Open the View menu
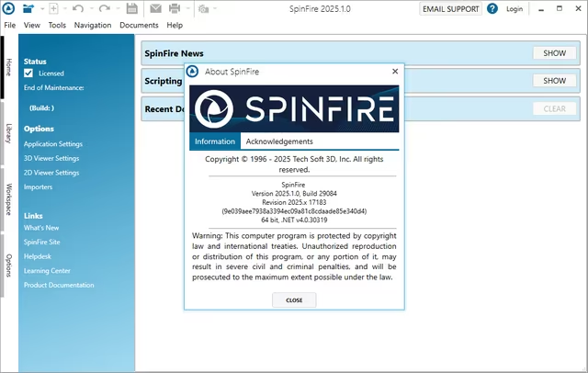The width and height of the screenshot is (588, 373). tap(32, 25)
